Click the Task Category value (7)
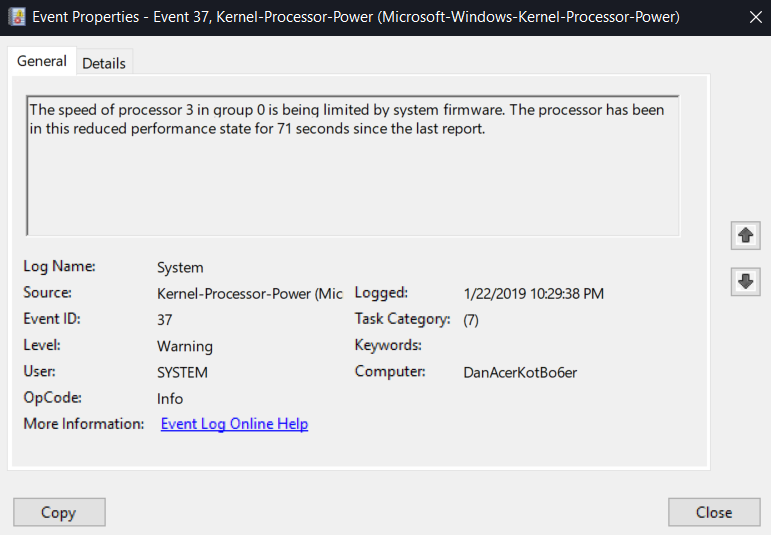 (471, 320)
